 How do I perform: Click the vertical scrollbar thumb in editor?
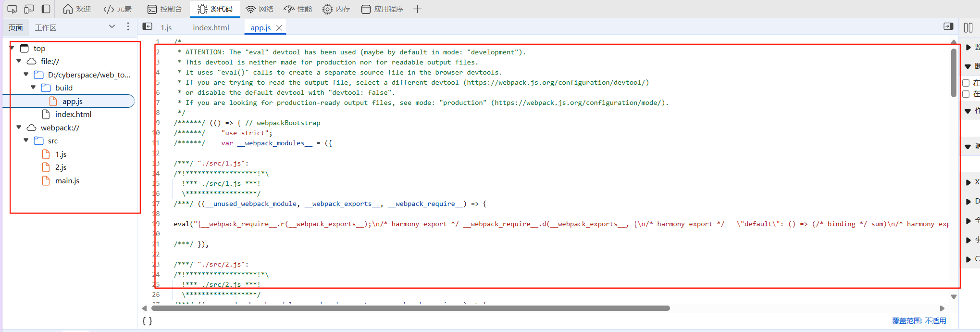click(954, 72)
